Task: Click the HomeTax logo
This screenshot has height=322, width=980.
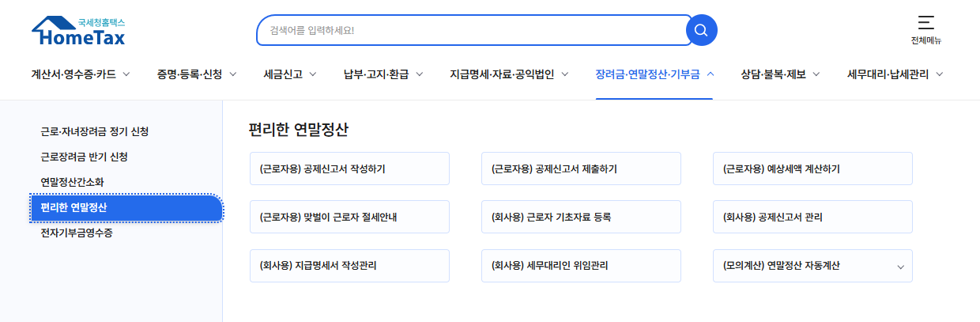Action: tap(78, 31)
